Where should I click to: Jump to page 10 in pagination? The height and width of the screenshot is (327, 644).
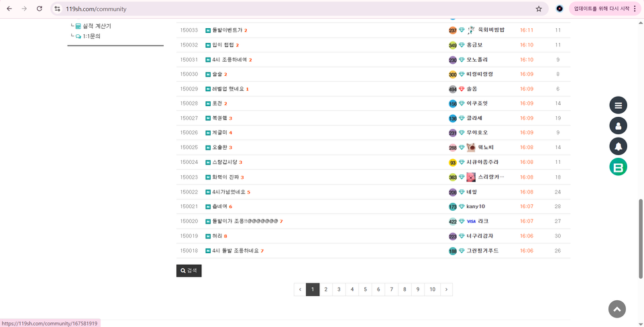point(432,289)
